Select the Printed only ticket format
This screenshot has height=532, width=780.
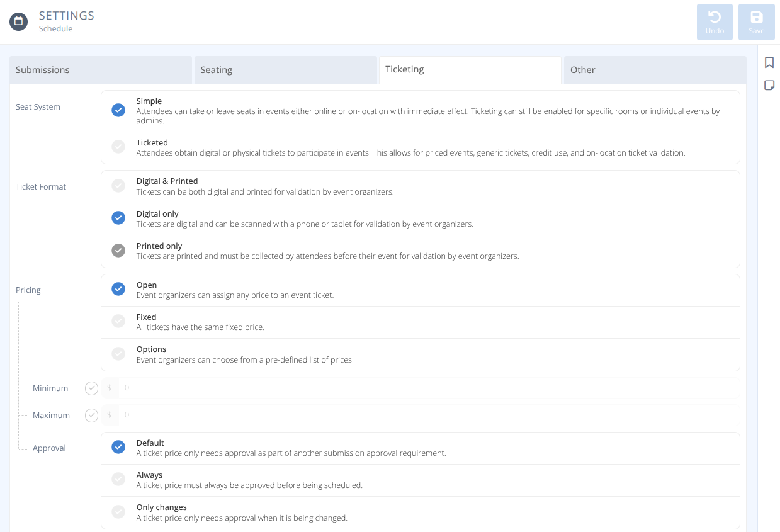point(118,250)
